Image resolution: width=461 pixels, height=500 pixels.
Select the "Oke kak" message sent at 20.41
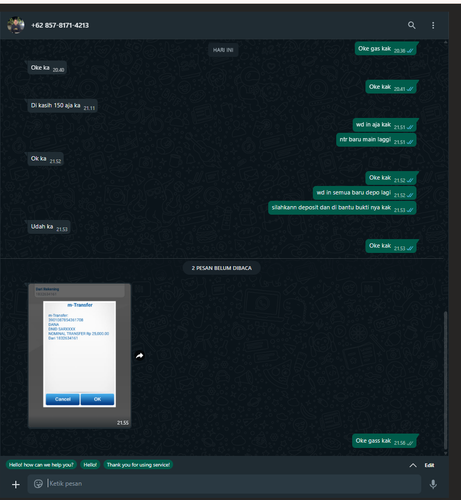391,87
